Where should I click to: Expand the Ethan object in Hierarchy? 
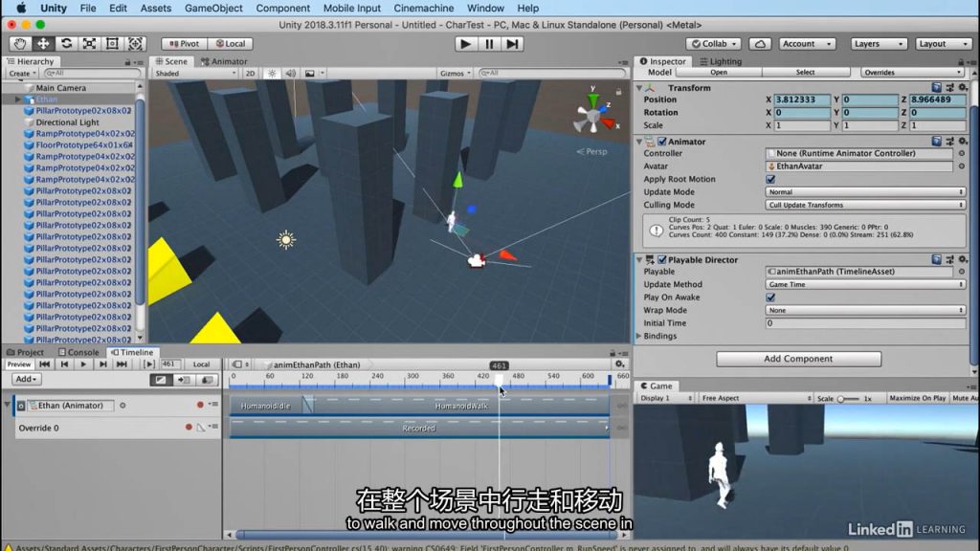pyautogui.click(x=17, y=99)
